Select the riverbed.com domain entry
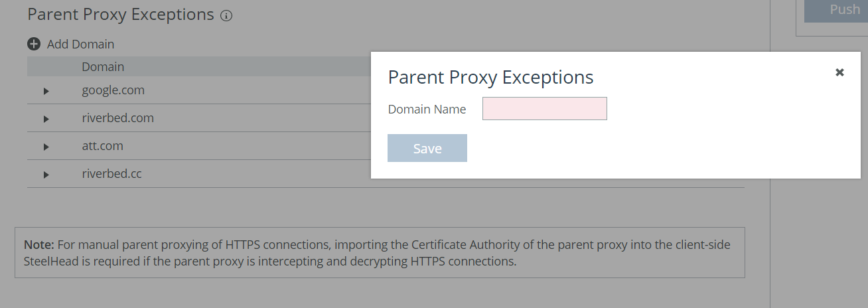 click(118, 118)
